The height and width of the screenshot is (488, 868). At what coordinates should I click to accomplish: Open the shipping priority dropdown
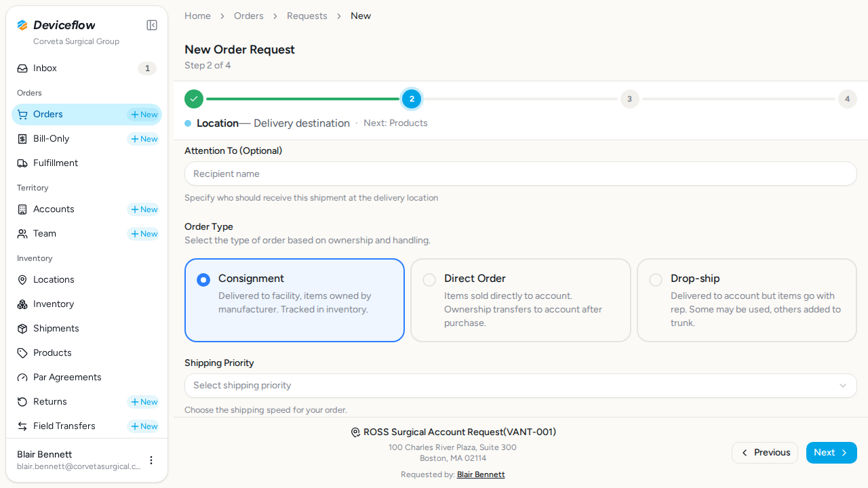tap(521, 386)
